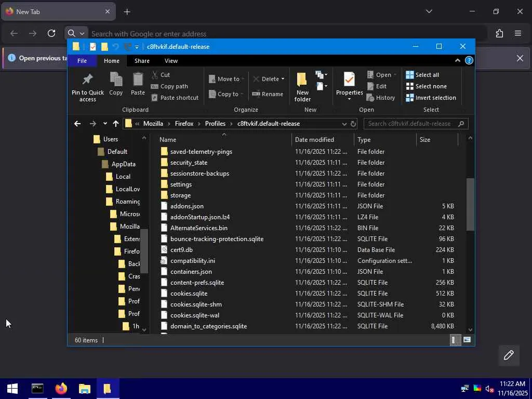
Task: Click the Rename ribbon button
Action: (268, 94)
